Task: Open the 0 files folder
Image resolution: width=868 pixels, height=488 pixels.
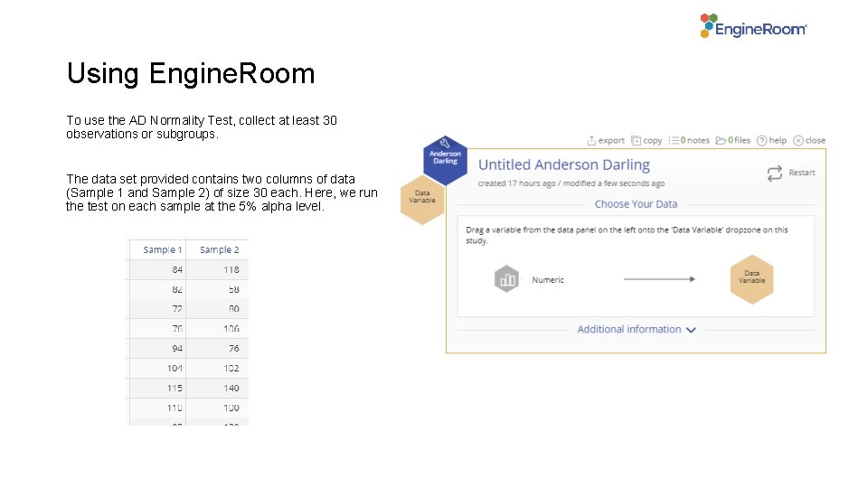Action: click(733, 141)
